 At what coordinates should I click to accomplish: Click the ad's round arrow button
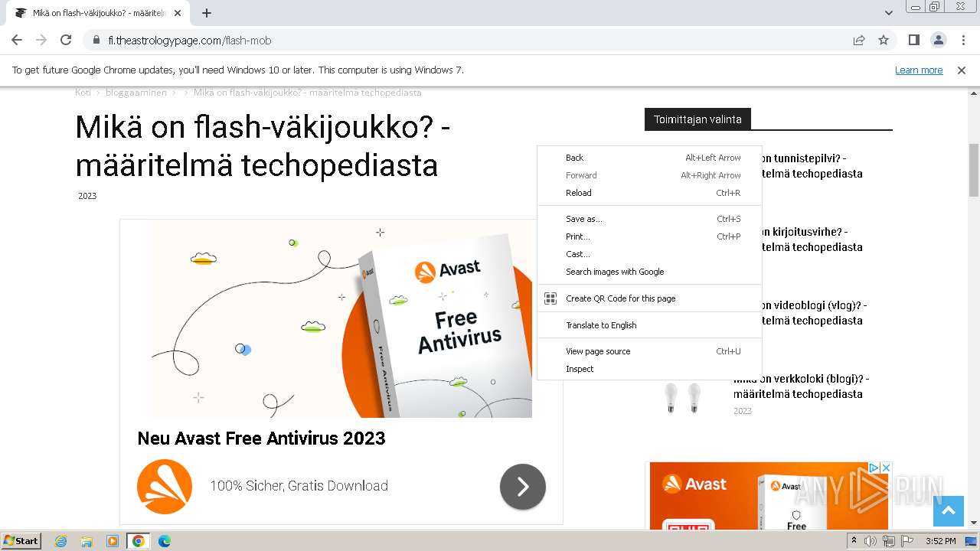click(523, 487)
